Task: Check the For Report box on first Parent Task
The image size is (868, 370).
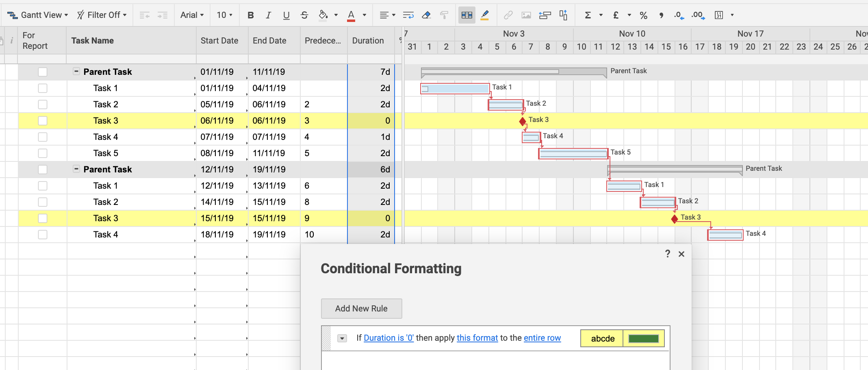Action: tap(43, 72)
